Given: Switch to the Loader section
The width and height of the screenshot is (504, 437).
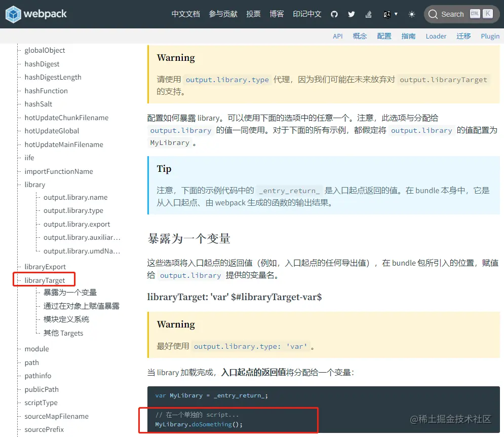Looking at the screenshot, I should pyautogui.click(x=436, y=36).
